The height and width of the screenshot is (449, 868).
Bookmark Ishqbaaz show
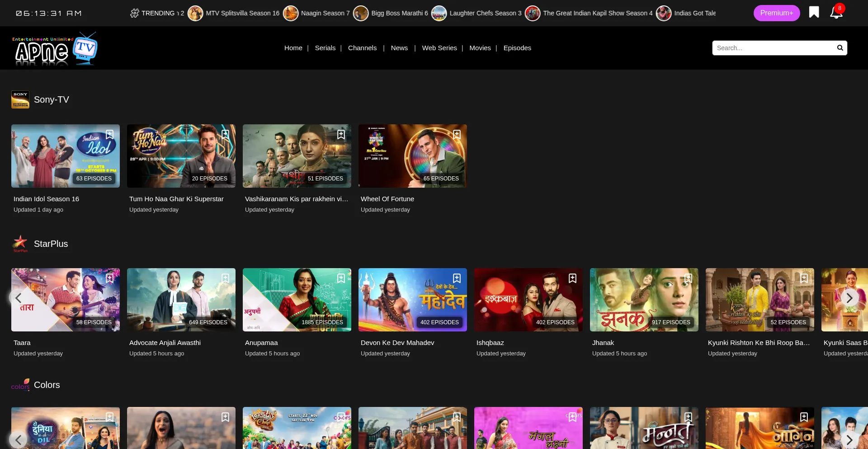point(572,278)
